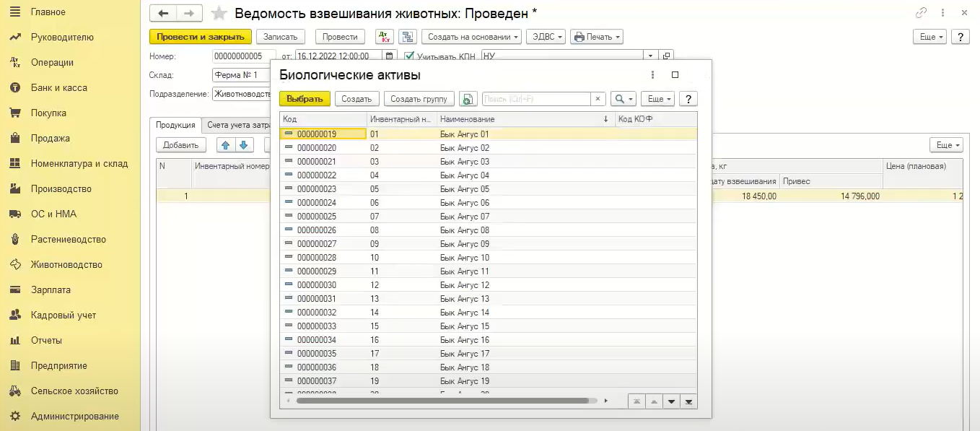The height and width of the screenshot is (431, 980).
Task: Switch to the Продукция tab
Action: tap(175, 125)
